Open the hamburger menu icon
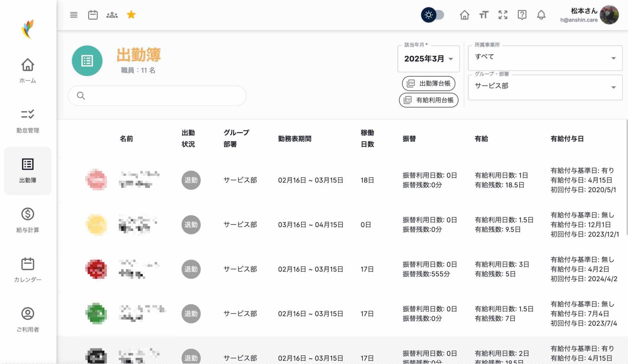This screenshot has width=628, height=364. (x=74, y=15)
